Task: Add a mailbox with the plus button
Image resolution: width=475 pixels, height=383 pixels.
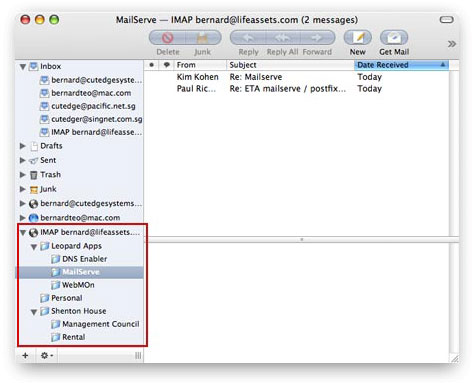Action: click(x=25, y=356)
